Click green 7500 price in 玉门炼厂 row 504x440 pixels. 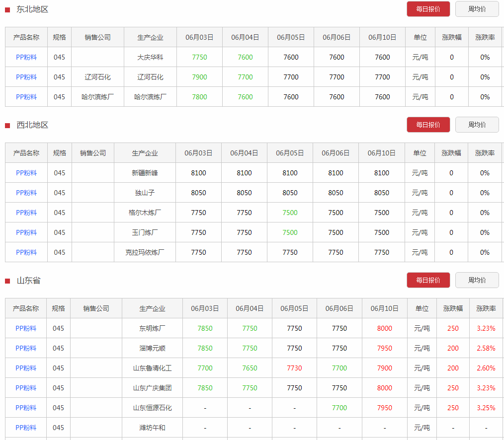(290, 232)
